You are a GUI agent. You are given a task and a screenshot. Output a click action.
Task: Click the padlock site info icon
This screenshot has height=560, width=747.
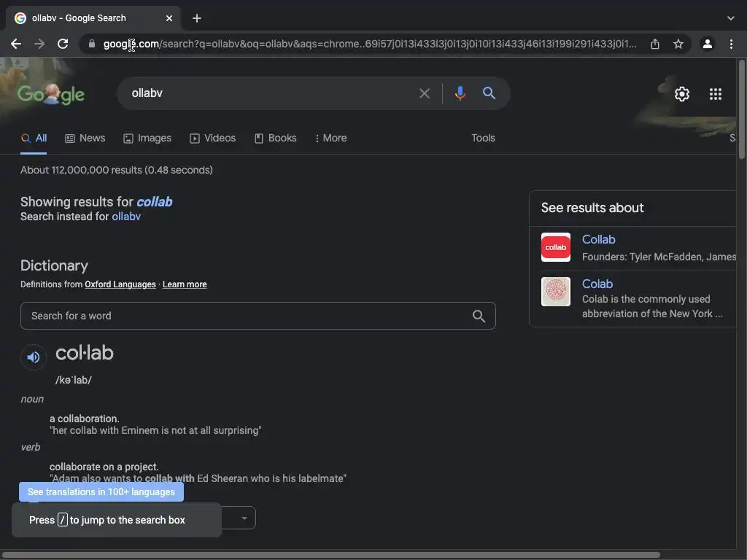tap(92, 44)
